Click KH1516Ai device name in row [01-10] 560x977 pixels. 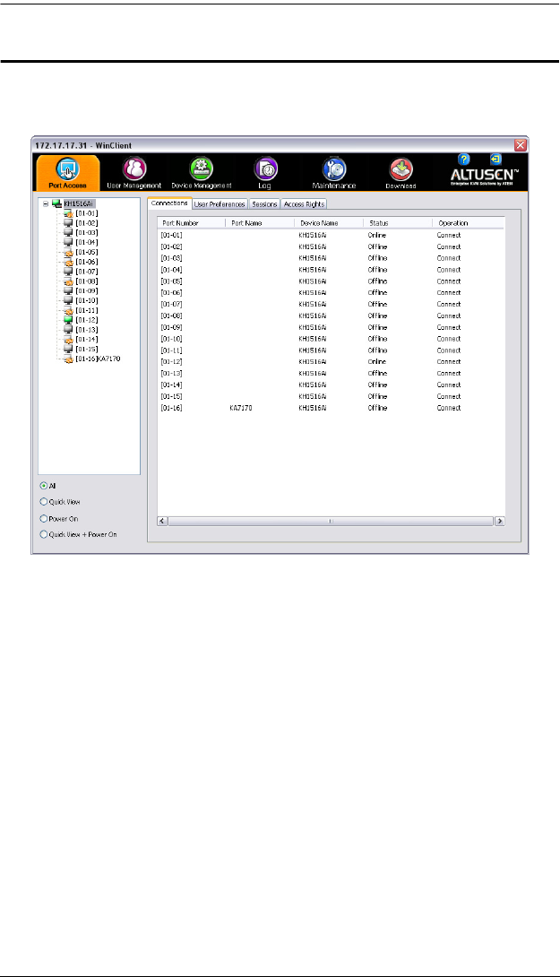(313, 339)
